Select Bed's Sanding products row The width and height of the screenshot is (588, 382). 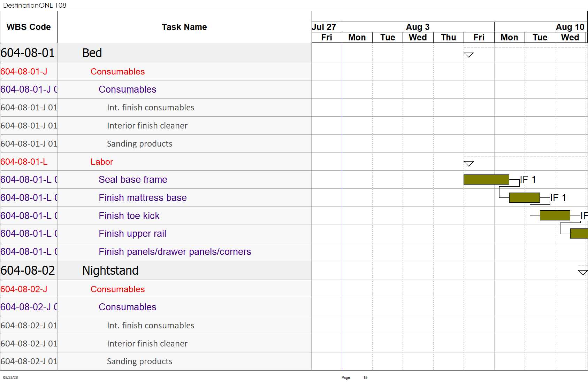coord(156,143)
